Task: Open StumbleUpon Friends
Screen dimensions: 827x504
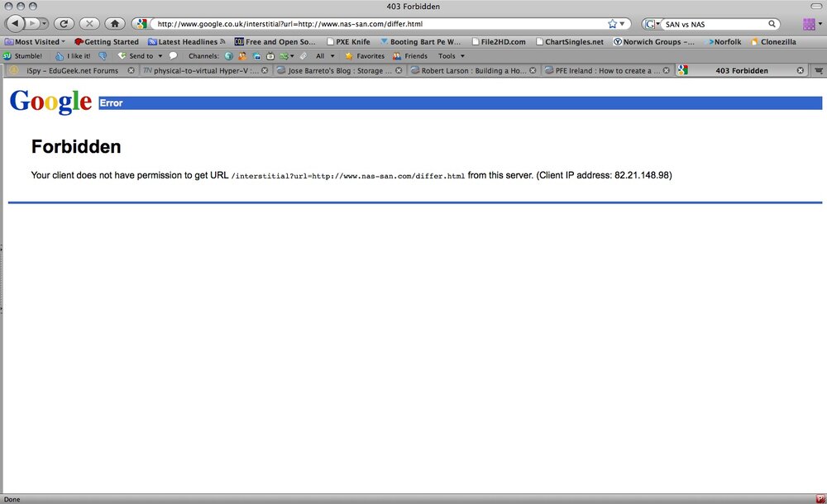Action: (410, 56)
